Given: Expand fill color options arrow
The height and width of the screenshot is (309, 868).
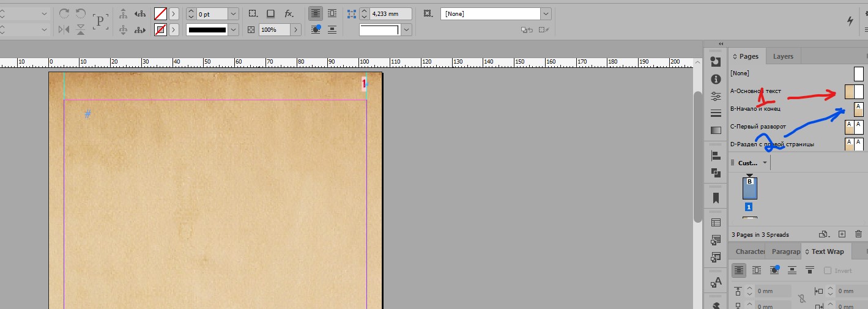Looking at the screenshot, I should 174,13.
